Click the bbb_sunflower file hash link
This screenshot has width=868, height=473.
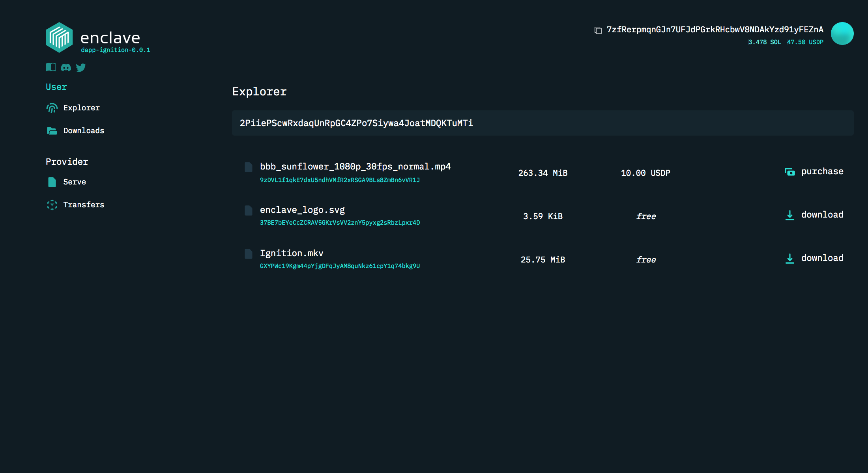pyautogui.click(x=340, y=180)
